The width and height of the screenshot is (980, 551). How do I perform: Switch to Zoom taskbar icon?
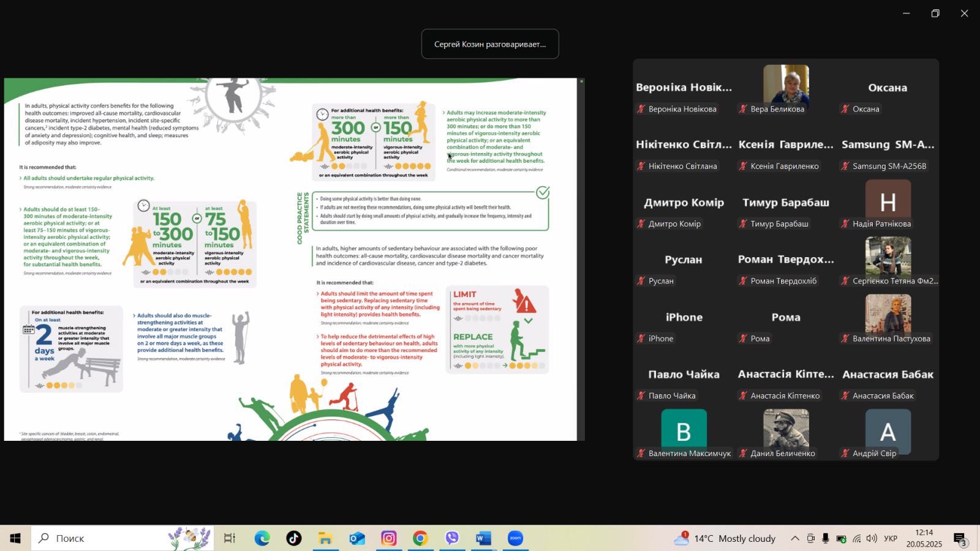point(516,538)
